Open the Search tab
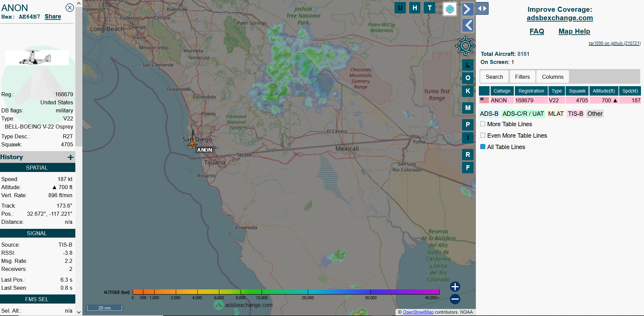The width and height of the screenshot is (644, 316). point(494,77)
